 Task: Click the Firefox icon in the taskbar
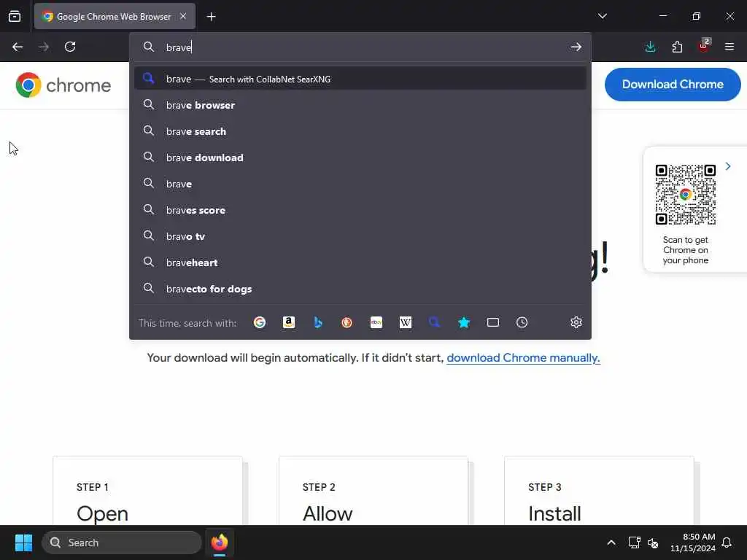[219, 542]
